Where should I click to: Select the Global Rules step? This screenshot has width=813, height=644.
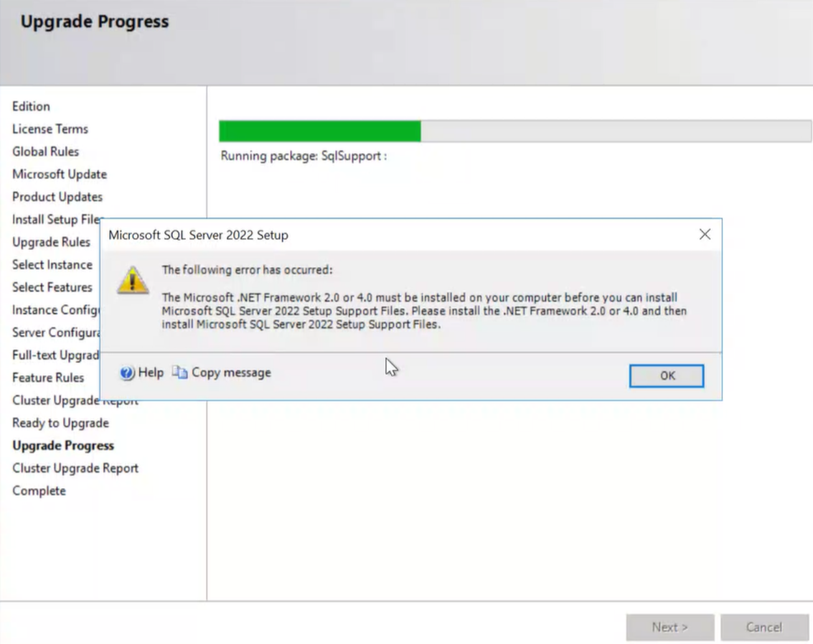[45, 151]
